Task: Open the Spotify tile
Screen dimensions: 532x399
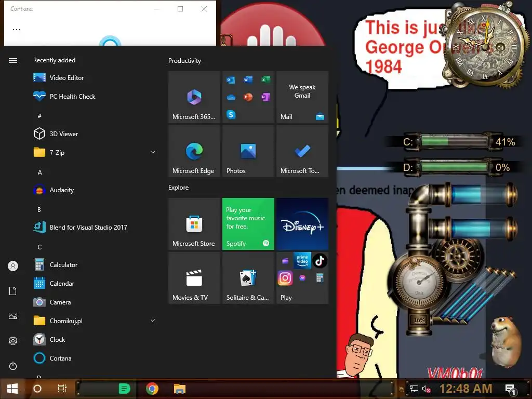Action: (248, 224)
